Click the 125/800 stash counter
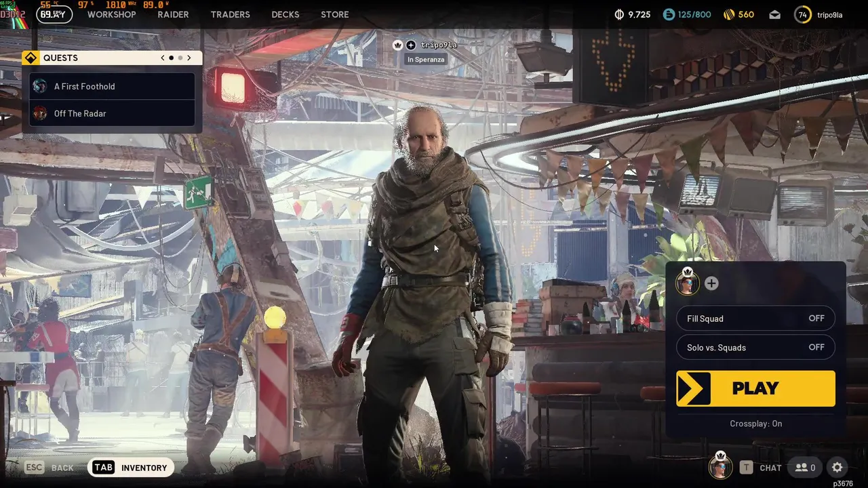Screen dimensions: 868x488 (695, 14)
